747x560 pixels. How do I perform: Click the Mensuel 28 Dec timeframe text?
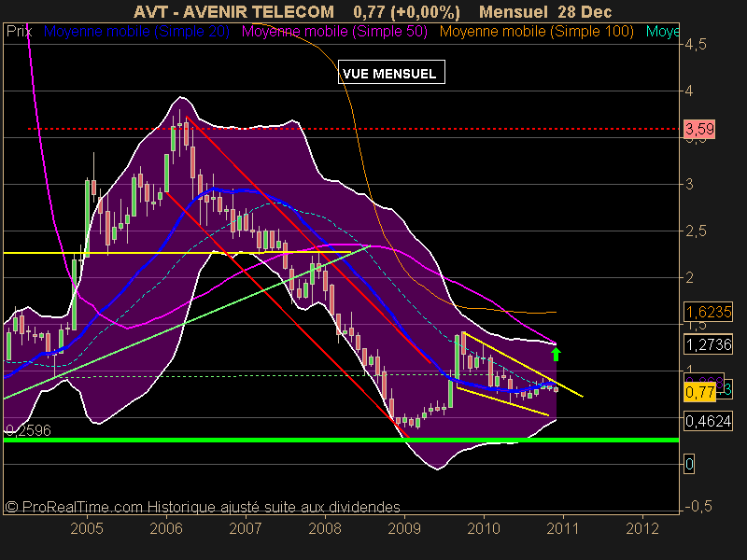point(545,11)
